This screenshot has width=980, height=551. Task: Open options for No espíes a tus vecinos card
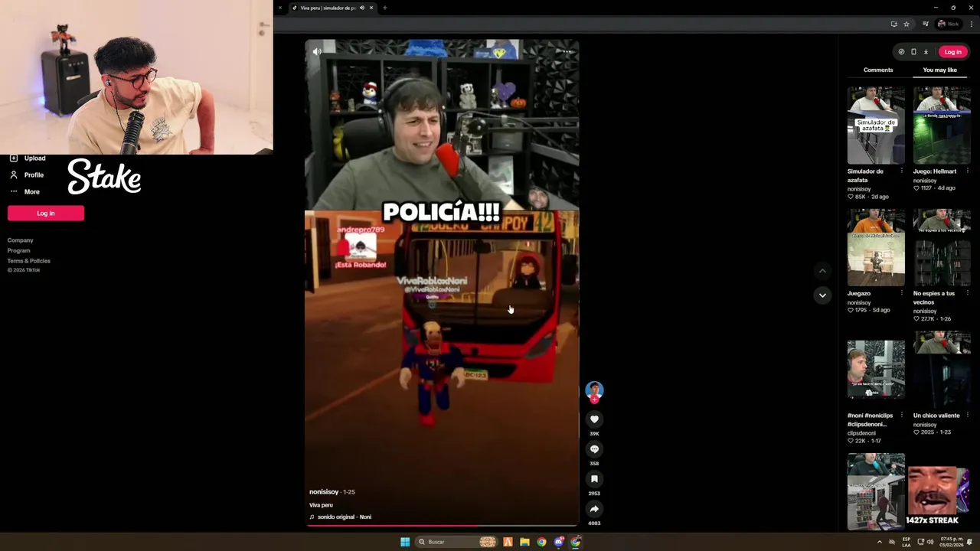(x=967, y=293)
